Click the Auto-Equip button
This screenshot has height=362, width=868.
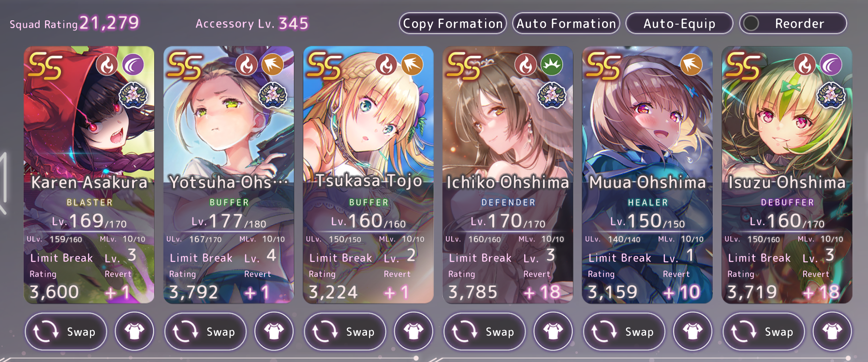[x=679, y=23]
